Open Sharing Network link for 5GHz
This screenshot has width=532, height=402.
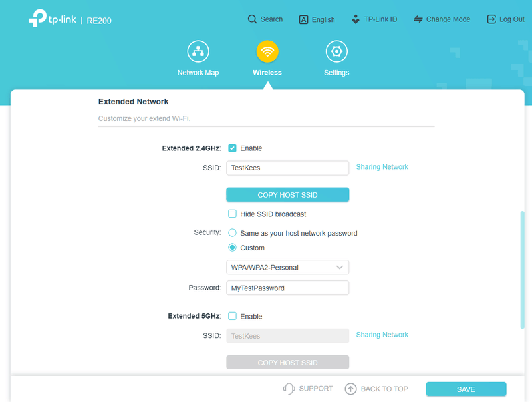tap(382, 335)
